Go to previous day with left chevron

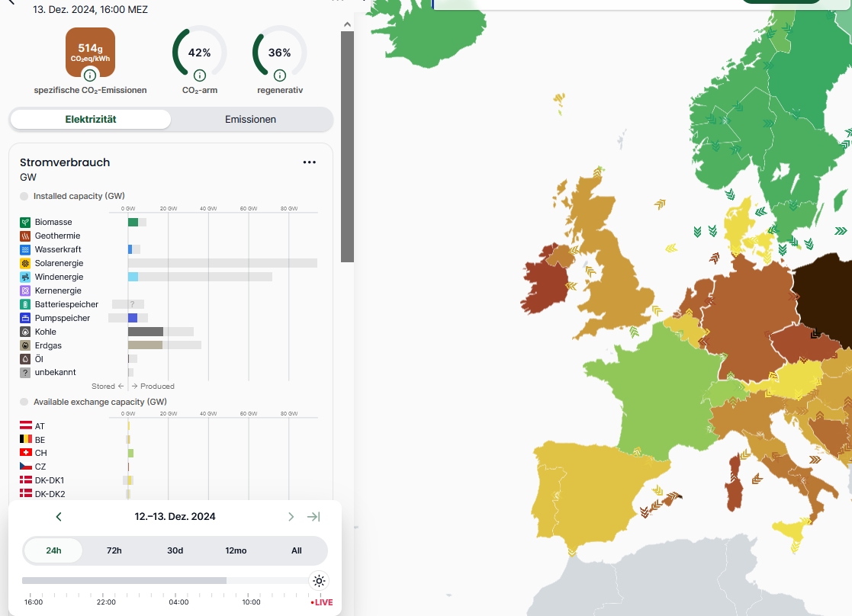(59, 517)
